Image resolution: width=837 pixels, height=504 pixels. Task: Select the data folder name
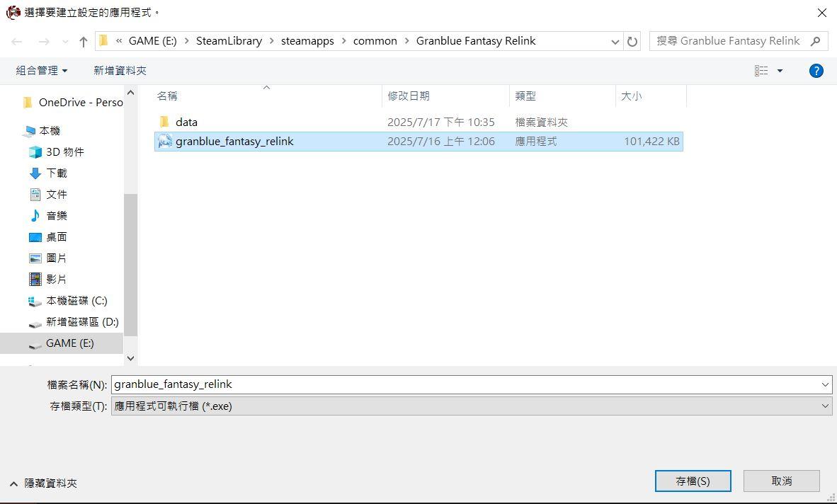(186, 122)
